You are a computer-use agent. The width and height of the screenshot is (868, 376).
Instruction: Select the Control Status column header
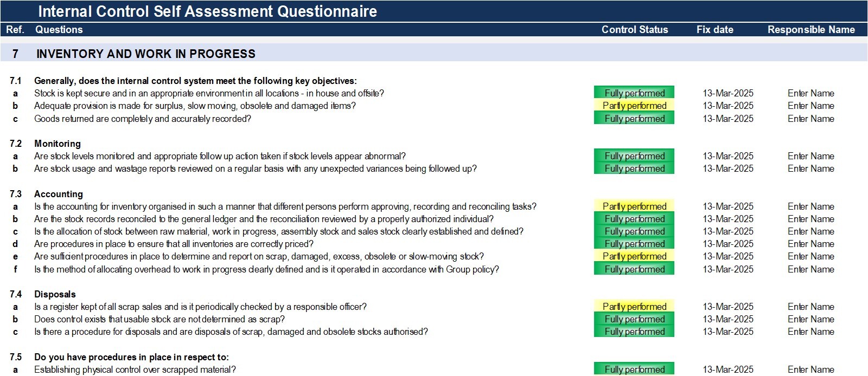click(x=635, y=30)
